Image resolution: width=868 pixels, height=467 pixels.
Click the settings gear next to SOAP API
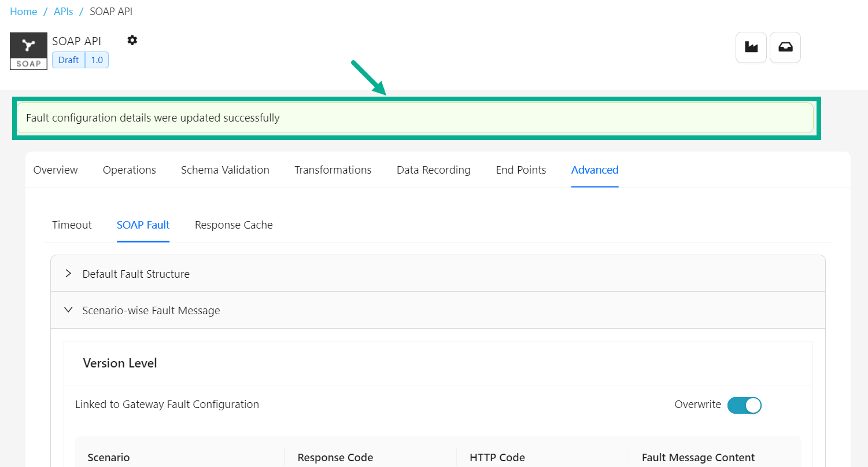coord(132,40)
